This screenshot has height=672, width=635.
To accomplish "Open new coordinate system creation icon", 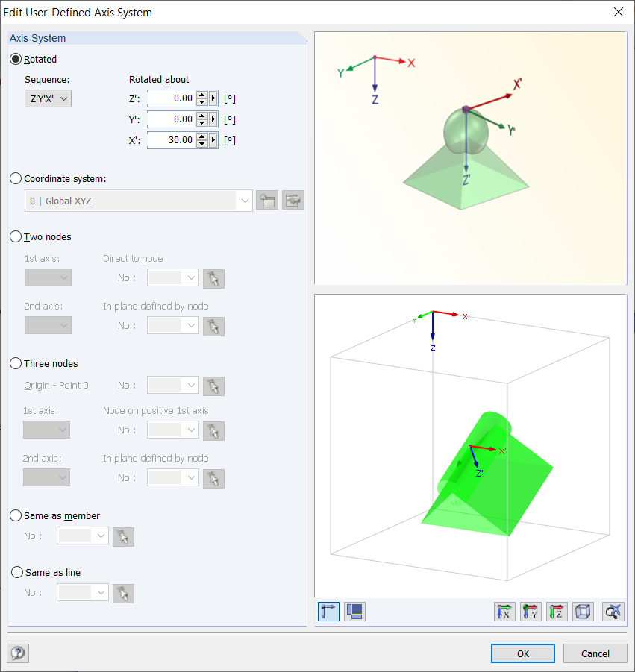I will [x=266, y=199].
